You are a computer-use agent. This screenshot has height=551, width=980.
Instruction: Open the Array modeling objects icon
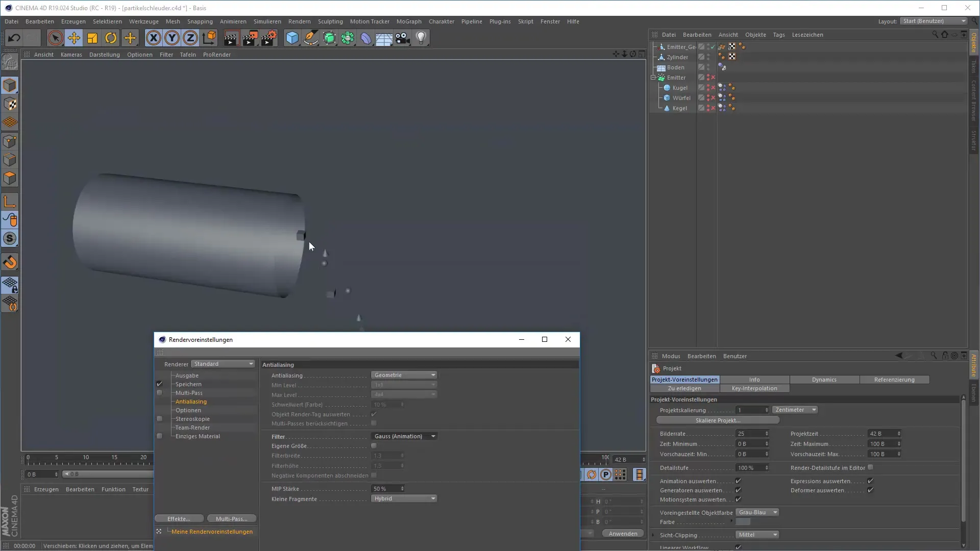click(x=348, y=38)
